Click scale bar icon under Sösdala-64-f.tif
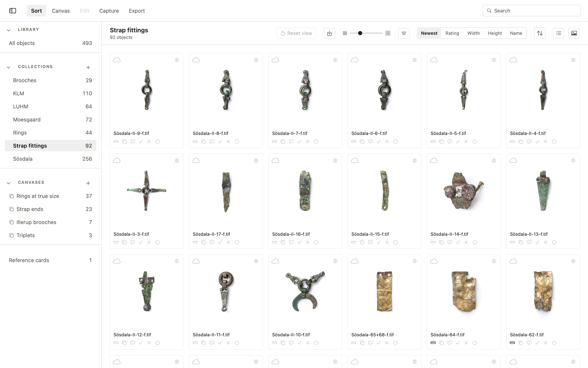This screenshot has width=588, height=368. click(433, 343)
